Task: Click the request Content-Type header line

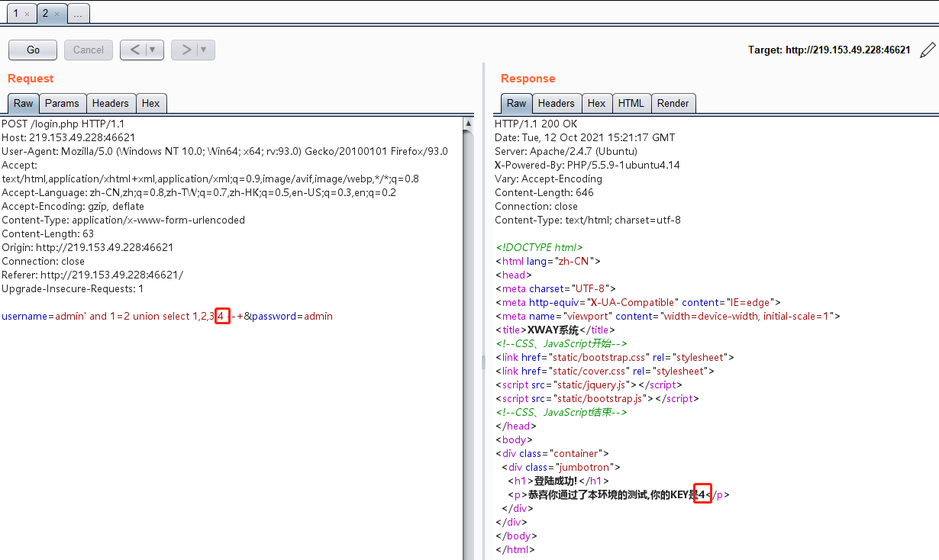Action: pyautogui.click(x=123, y=220)
